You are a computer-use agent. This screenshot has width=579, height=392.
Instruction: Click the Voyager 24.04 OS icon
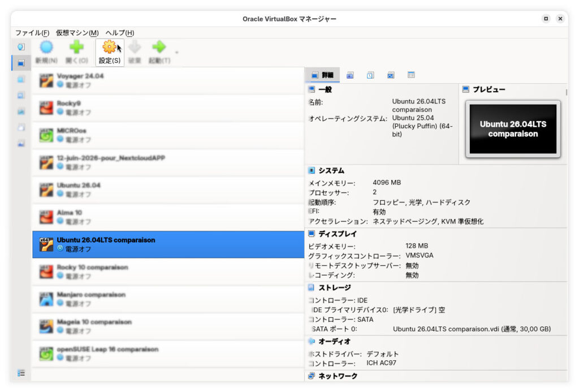(x=46, y=80)
